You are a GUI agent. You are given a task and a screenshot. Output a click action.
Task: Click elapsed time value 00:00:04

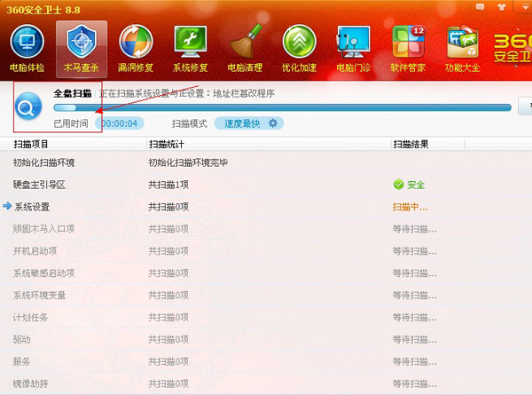(120, 123)
